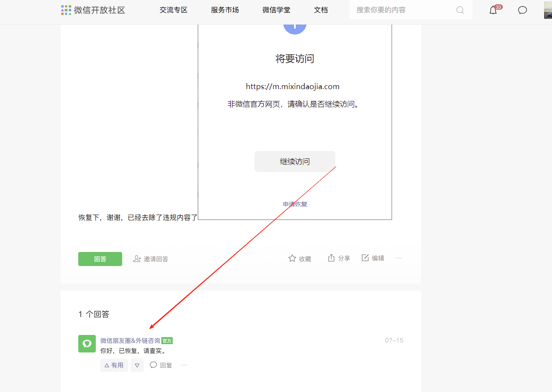The width and height of the screenshot is (552, 392).
Task: Click 邀请回答 invite button
Action: pos(151,259)
